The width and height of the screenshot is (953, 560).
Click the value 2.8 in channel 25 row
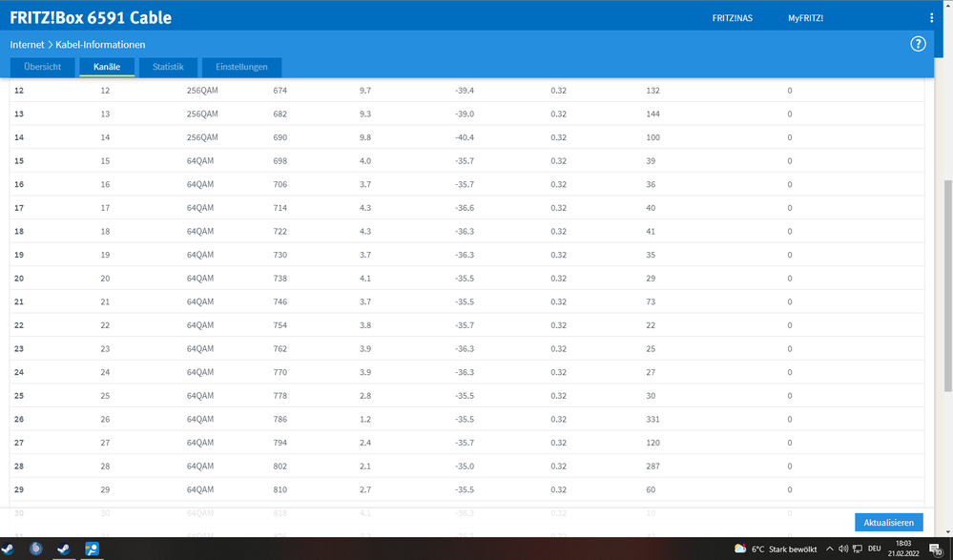point(365,396)
